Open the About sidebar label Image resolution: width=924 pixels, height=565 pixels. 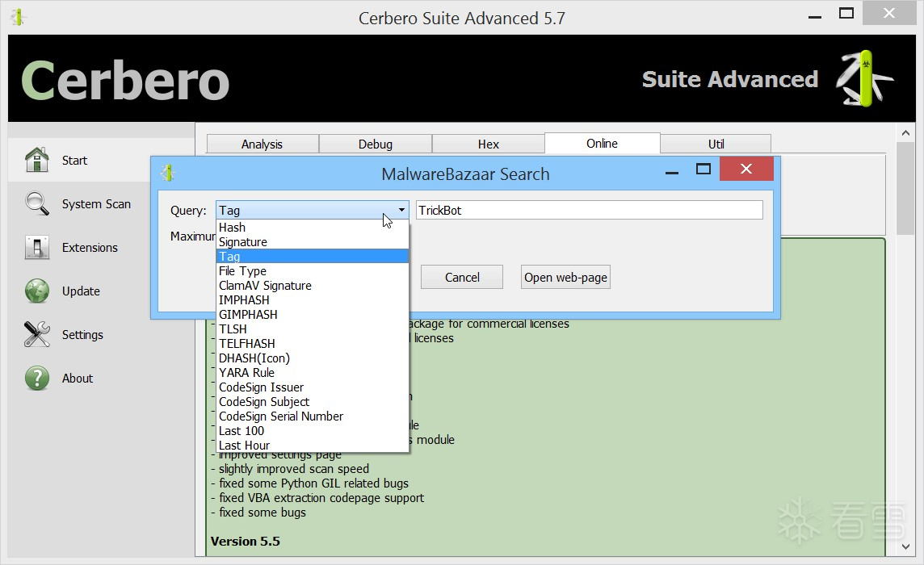tap(78, 379)
